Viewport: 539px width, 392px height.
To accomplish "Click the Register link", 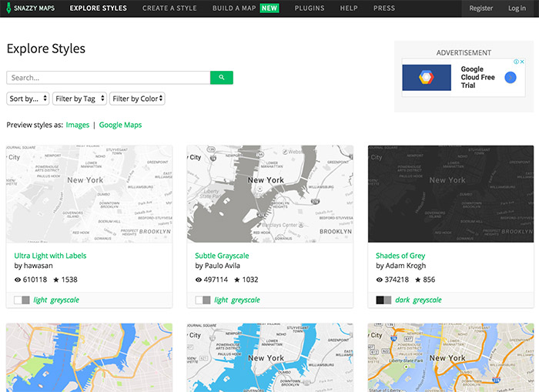I will pyautogui.click(x=481, y=8).
